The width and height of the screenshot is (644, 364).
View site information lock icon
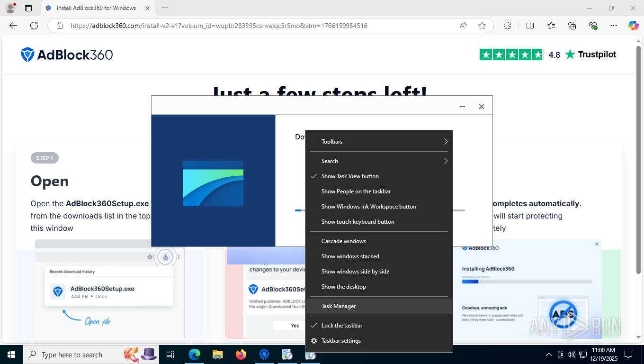coord(60,26)
